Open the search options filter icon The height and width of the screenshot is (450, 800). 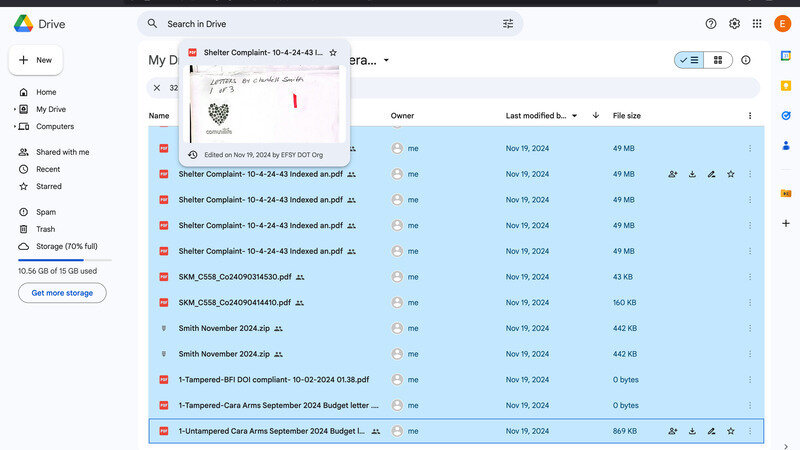pos(508,23)
